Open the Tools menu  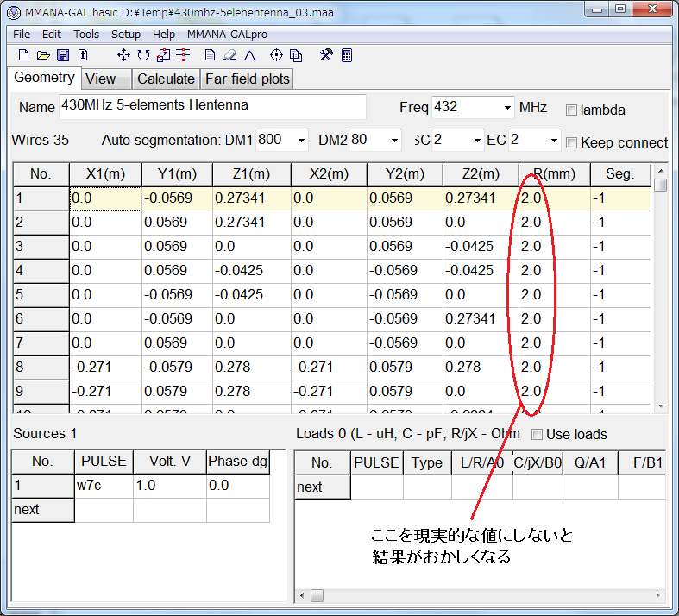coord(86,35)
